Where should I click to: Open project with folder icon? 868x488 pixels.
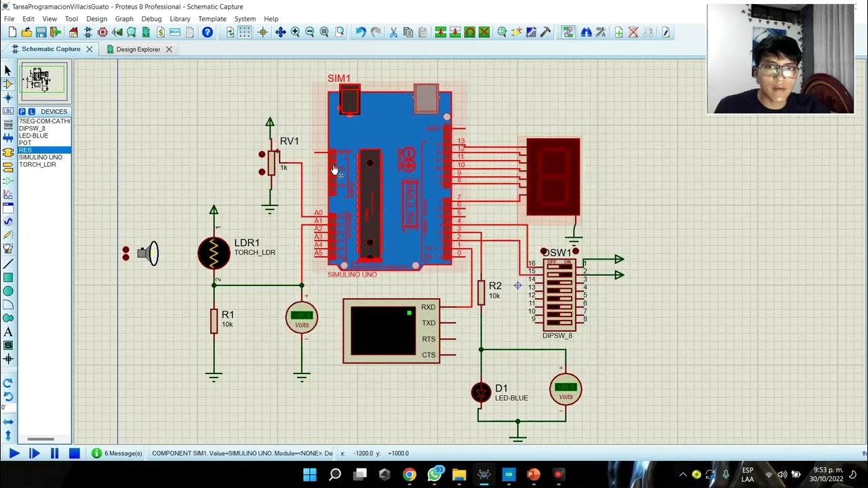[x=27, y=32]
